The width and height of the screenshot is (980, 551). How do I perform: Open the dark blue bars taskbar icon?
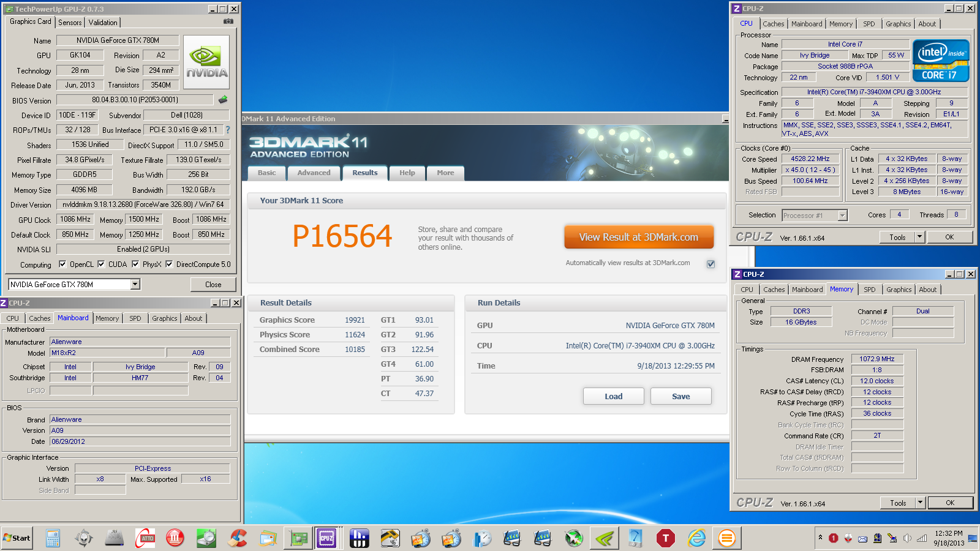359,538
